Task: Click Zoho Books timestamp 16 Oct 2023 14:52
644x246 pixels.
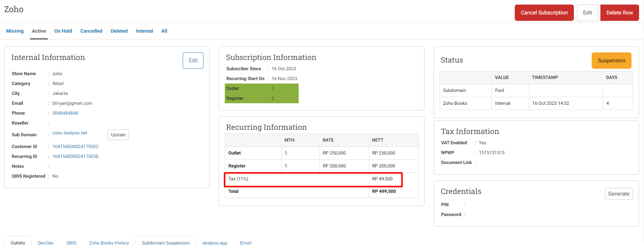Action: (x=550, y=103)
